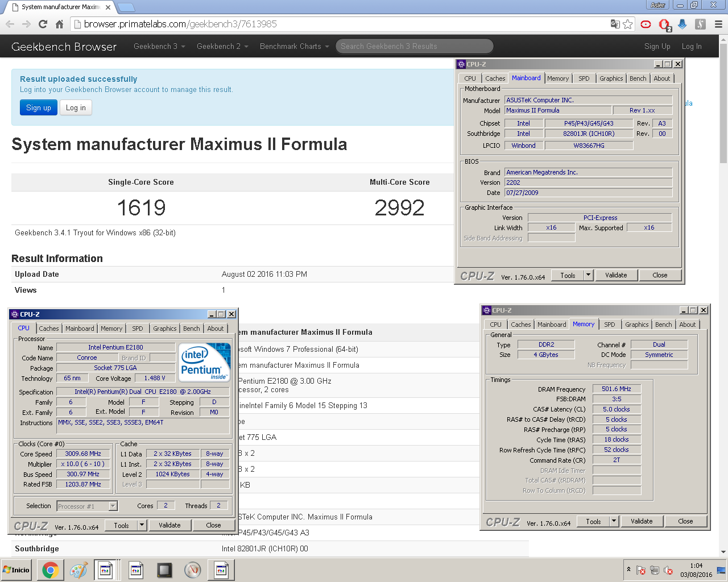
Task: Click Validate in CPU tab CPU-Z window
Action: (169, 525)
